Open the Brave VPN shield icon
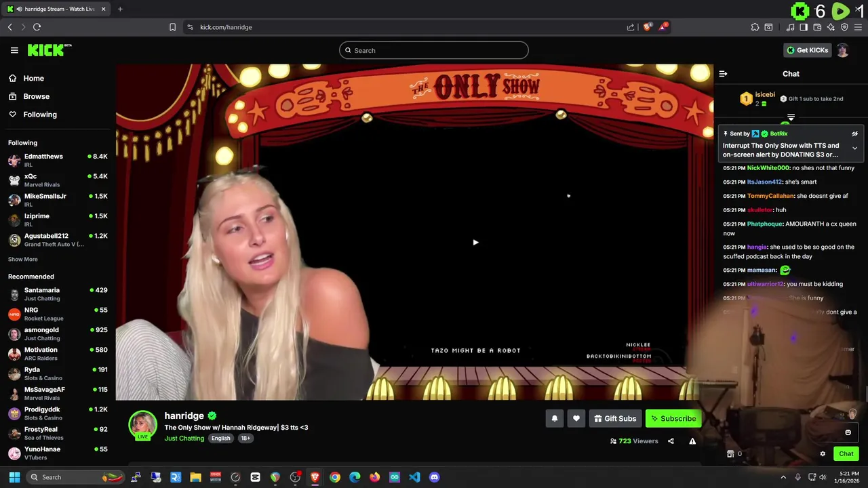 click(844, 27)
